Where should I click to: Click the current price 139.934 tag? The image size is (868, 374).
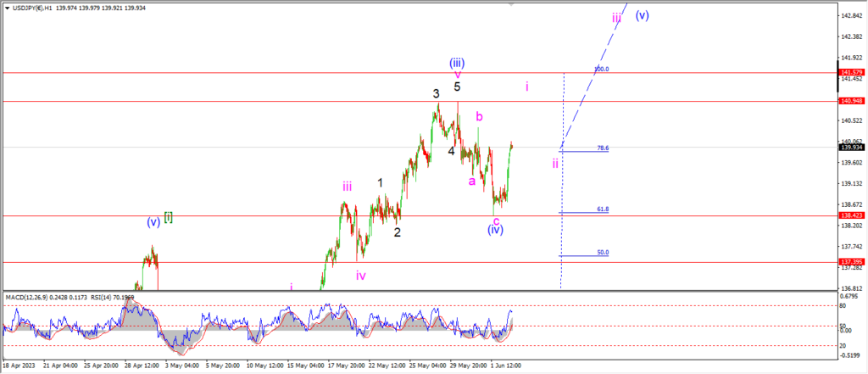pyautogui.click(x=851, y=148)
